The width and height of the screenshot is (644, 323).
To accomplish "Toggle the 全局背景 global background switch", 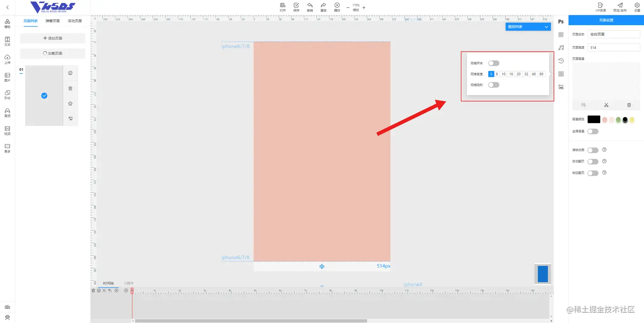I will pos(593,131).
